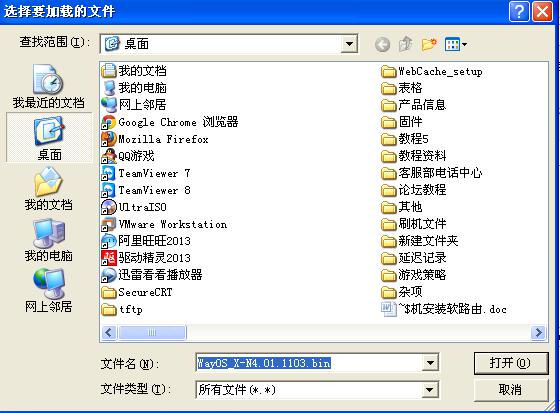Select the TeamViewer 8 shortcut

(x=146, y=190)
